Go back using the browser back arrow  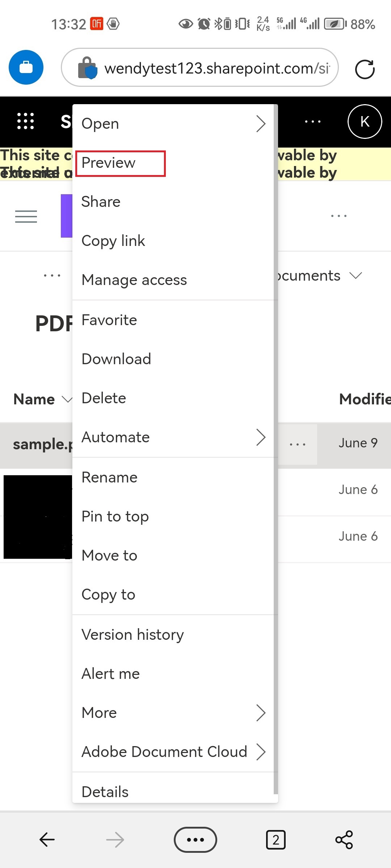(x=47, y=839)
